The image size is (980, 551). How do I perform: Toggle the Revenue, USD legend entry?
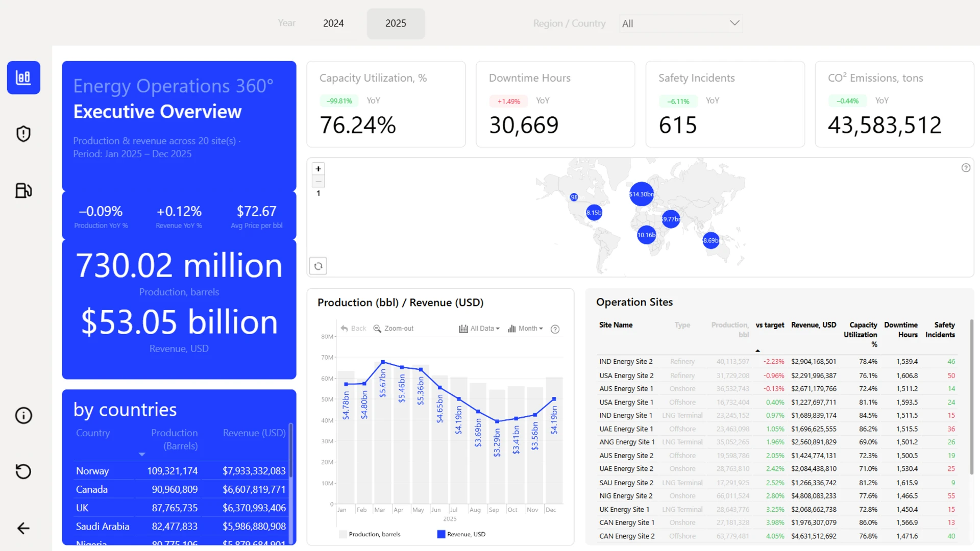click(461, 534)
